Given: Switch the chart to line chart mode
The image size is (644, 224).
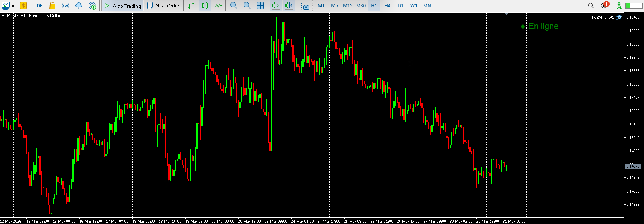Looking at the screenshot, I should pos(218,6).
